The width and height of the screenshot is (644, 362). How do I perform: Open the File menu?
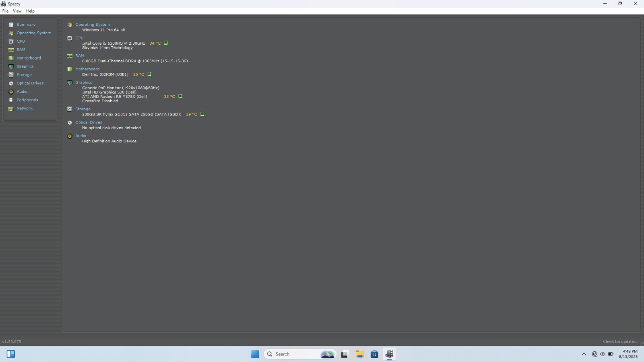[x=5, y=11]
